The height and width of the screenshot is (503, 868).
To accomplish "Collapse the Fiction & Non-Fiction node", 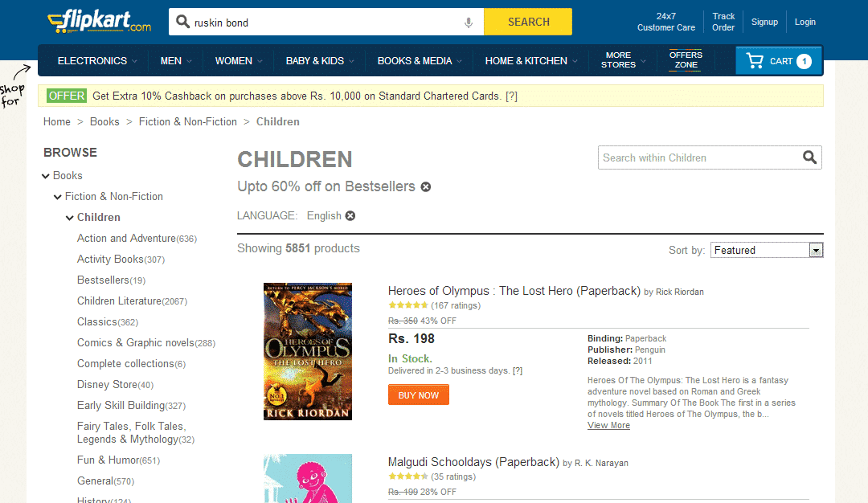I will [58, 197].
